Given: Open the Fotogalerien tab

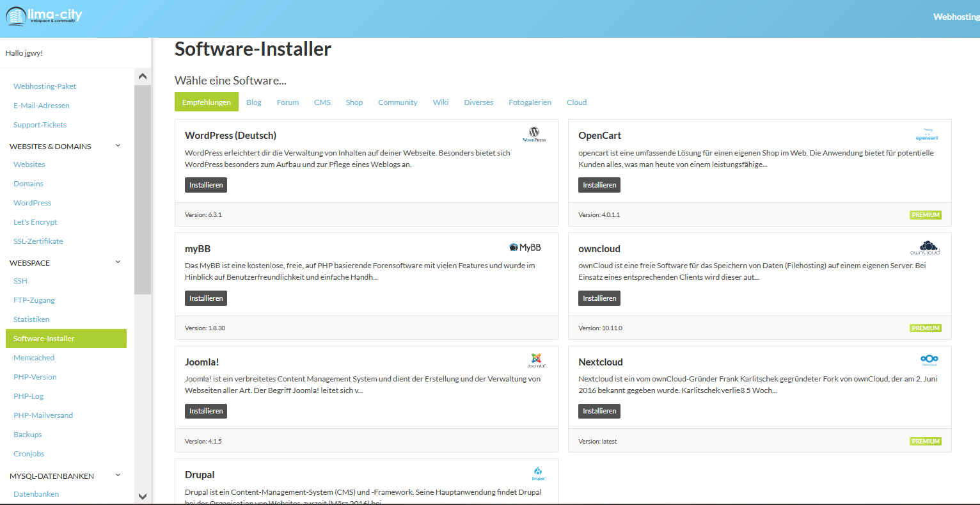Looking at the screenshot, I should (x=530, y=102).
